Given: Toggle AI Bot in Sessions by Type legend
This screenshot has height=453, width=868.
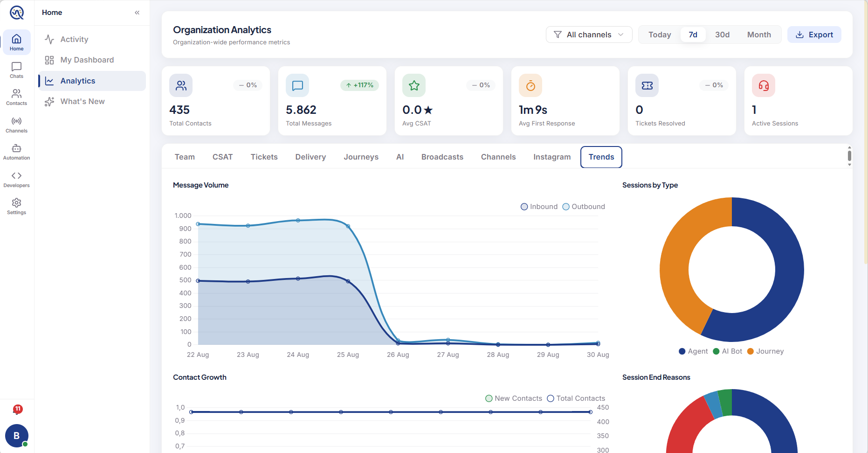Looking at the screenshot, I should (x=727, y=351).
